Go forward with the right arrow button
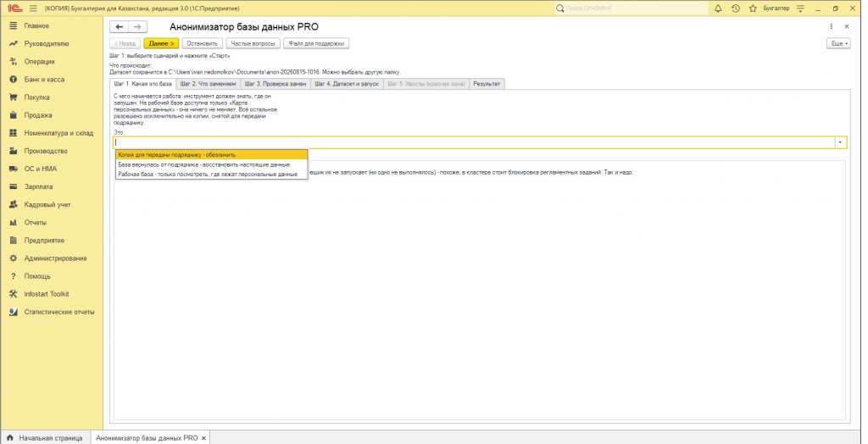The image size is (868, 444). [138, 26]
